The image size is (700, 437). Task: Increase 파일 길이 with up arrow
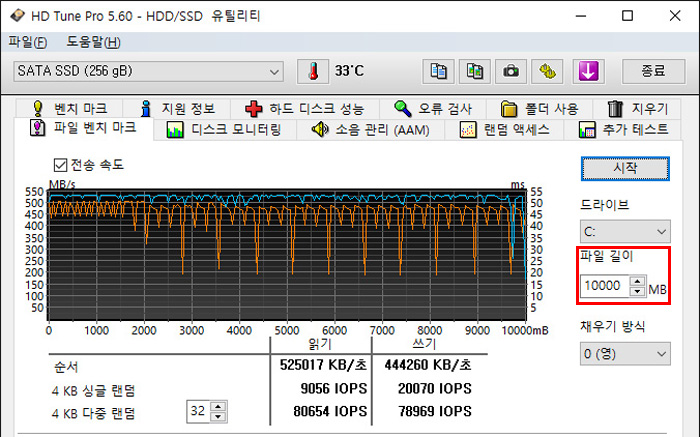(638, 281)
